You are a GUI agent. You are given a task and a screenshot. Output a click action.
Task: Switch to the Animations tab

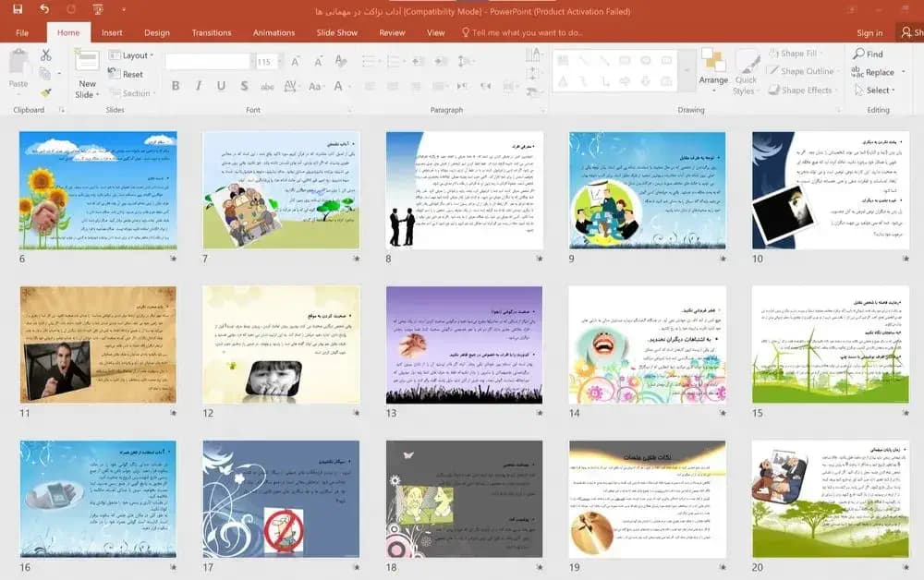(x=274, y=32)
